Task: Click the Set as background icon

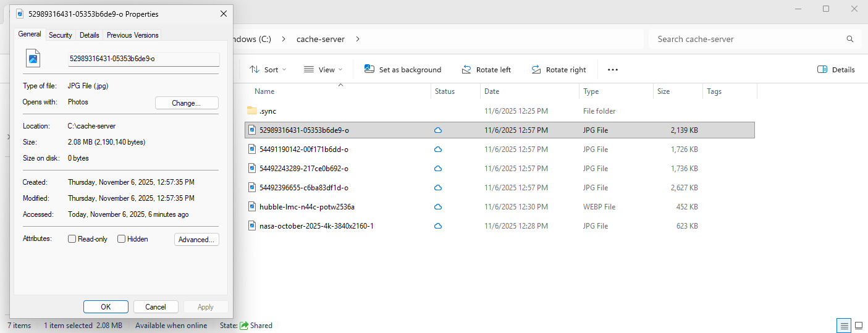Action: coord(369,69)
